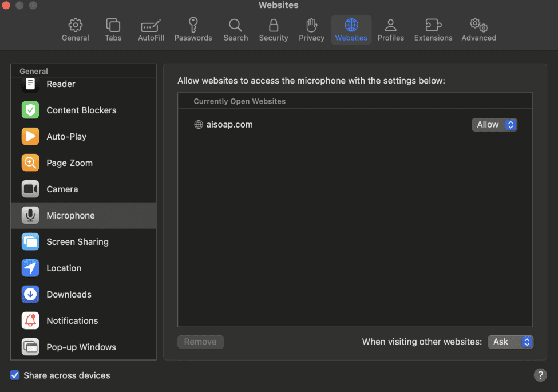Open the General settings tab
Screen dimensions: 558x392
click(x=75, y=30)
